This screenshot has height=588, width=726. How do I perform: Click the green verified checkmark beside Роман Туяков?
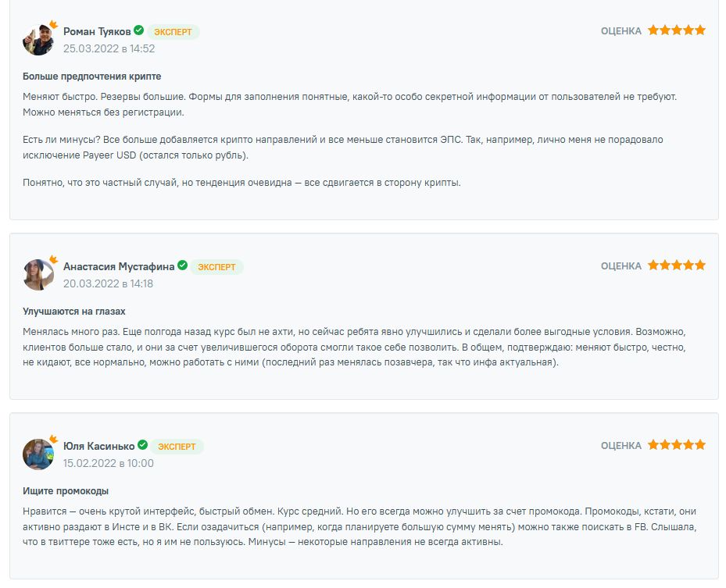(x=138, y=30)
